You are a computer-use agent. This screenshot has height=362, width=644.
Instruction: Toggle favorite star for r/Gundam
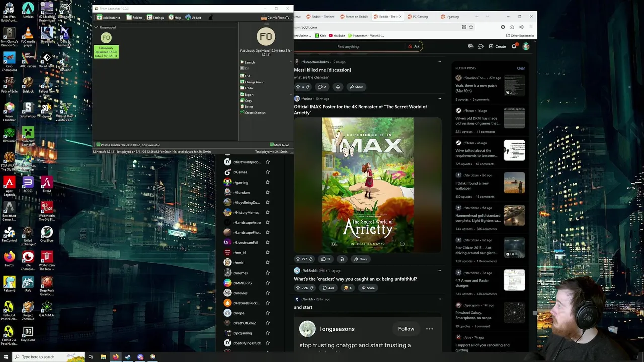tap(268, 192)
